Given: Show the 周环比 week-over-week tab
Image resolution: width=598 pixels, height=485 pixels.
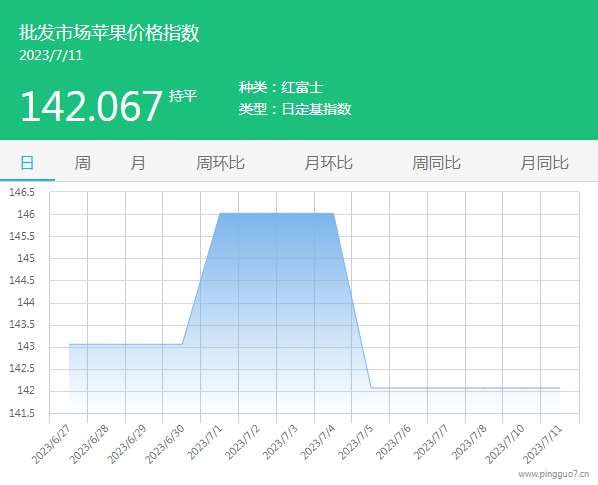Looking at the screenshot, I should [220, 163].
